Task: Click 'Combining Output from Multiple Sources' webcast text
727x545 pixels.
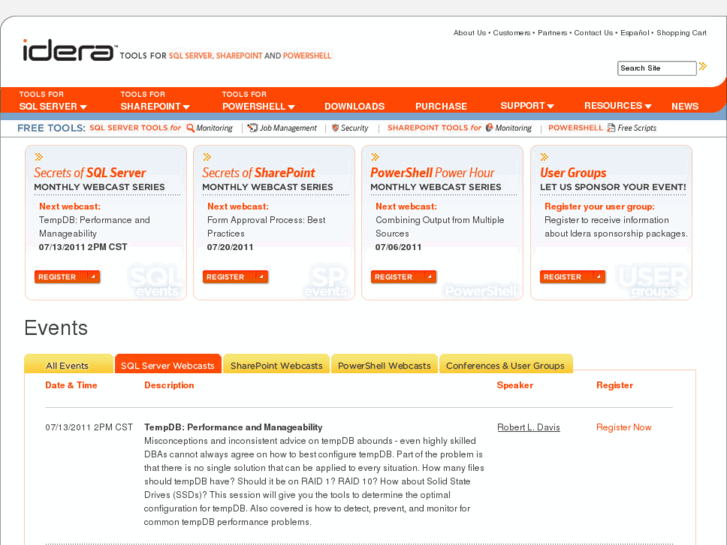Action: point(440,226)
